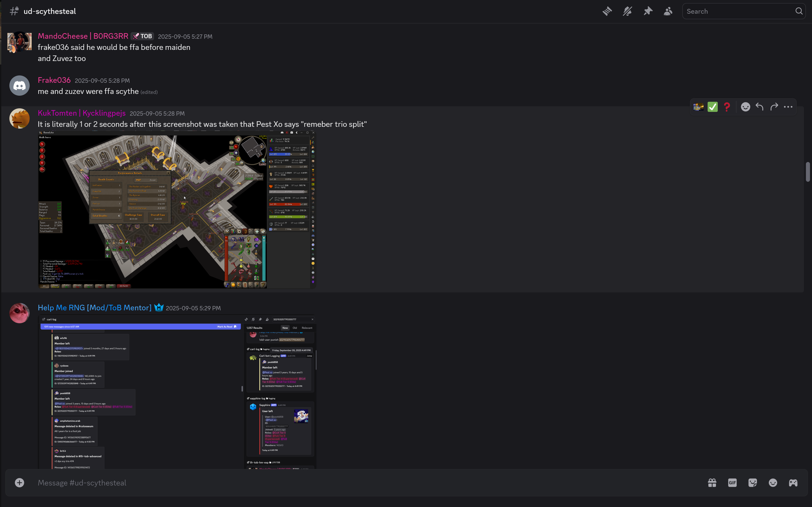Click '(edited)' label on Frake036 message
The height and width of the screenshot is (507, 812).
pyautogui.click(x=149, y=92)
